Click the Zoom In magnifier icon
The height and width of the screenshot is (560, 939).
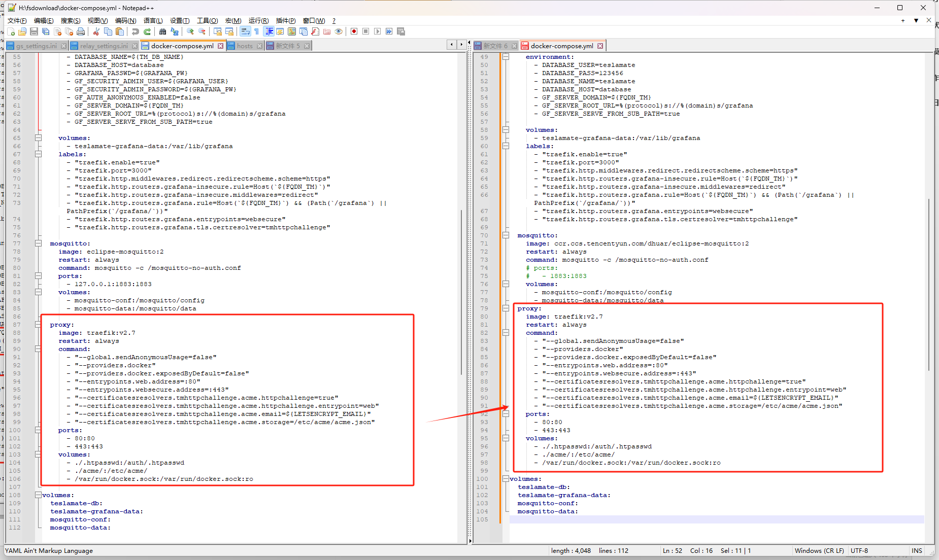[190, 31]
